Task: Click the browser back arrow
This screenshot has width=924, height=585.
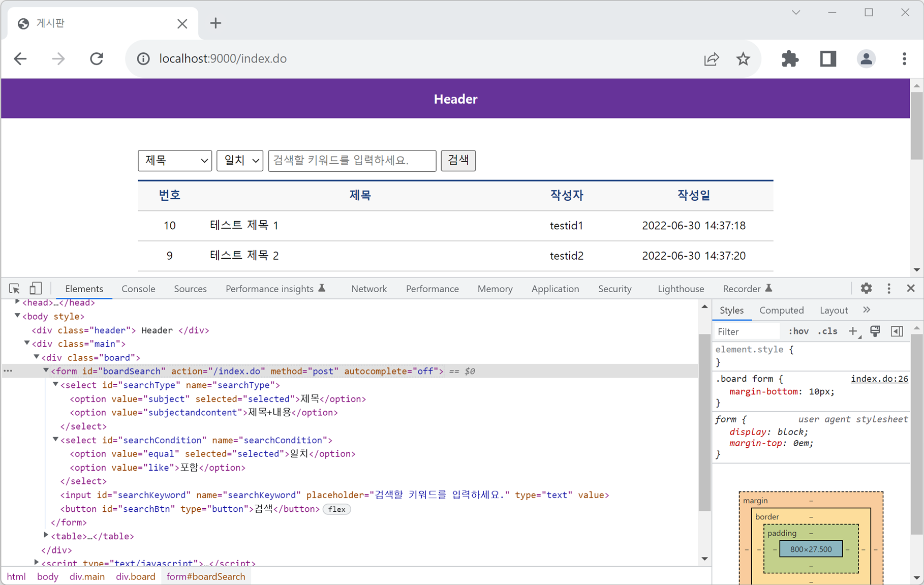Action: point(20,59)
